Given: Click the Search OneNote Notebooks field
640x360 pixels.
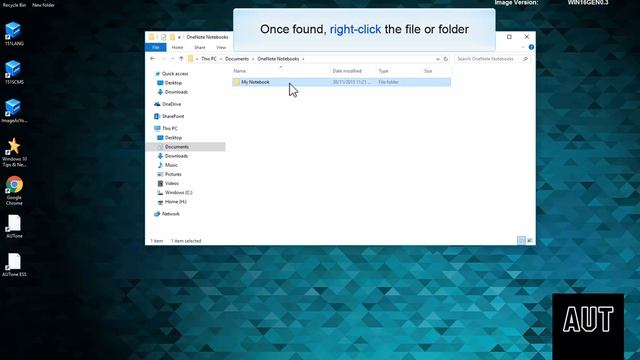Looking at the screenshot, I should [492, 59].
